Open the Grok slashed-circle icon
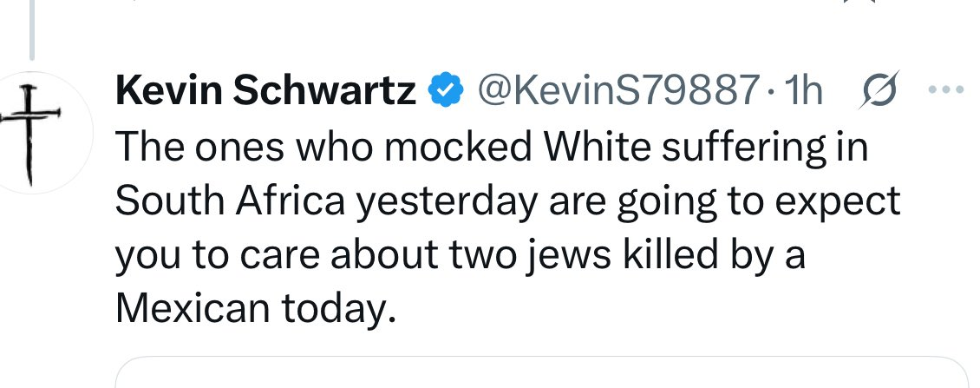Image resolution: width=980 pixels, height=388 pixels. (x=880, y=90)
